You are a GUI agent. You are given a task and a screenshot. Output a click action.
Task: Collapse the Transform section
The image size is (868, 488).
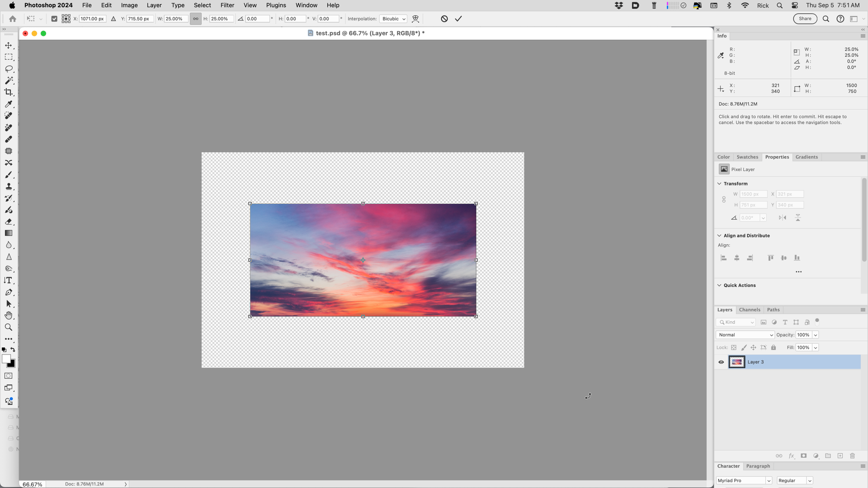[x=719, y=183]
